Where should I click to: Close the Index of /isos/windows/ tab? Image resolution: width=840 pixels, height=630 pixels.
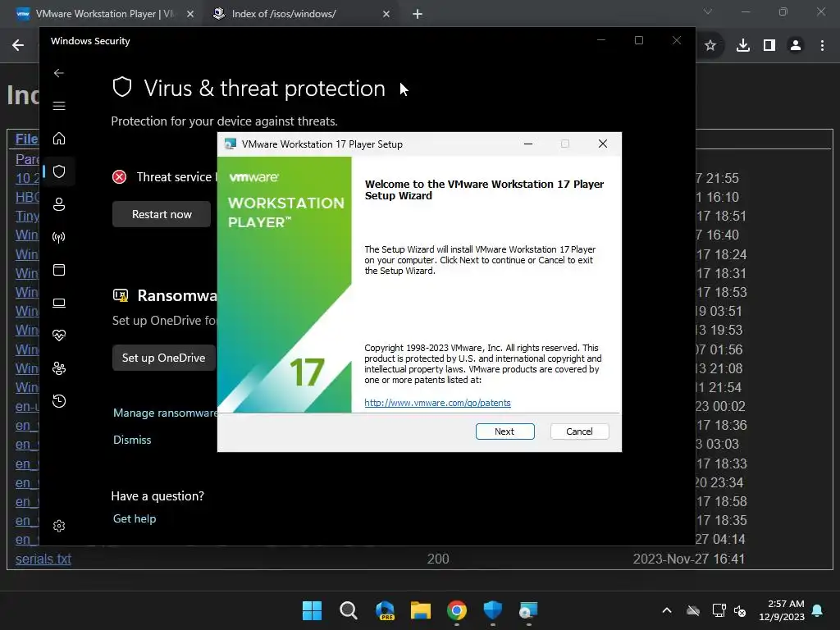click(x=386, y=14)
